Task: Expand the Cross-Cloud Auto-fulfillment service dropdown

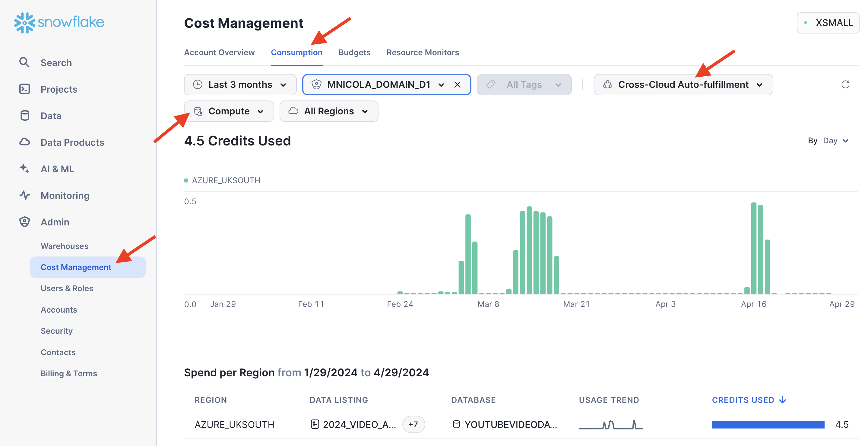Action: [x=683, y=84]
